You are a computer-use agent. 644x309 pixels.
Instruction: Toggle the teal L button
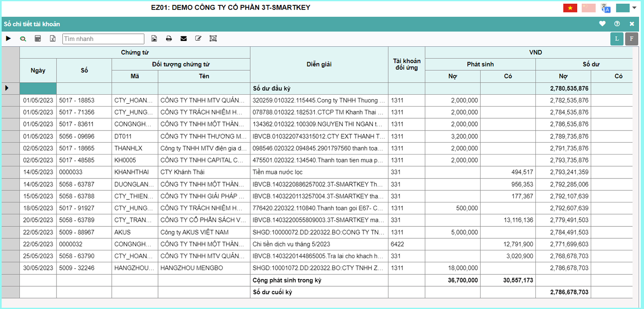tap(617, 38)
